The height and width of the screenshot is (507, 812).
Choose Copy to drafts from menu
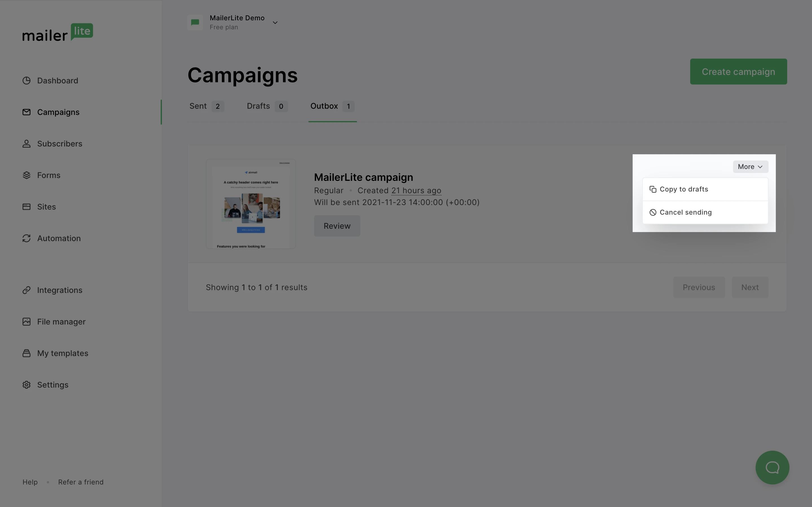[x=705, y=189]
